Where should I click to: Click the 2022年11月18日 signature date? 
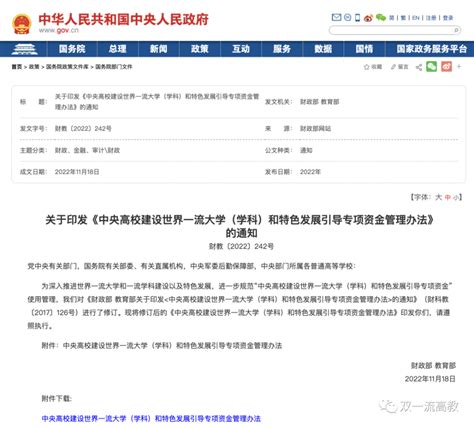coord(430,379)
